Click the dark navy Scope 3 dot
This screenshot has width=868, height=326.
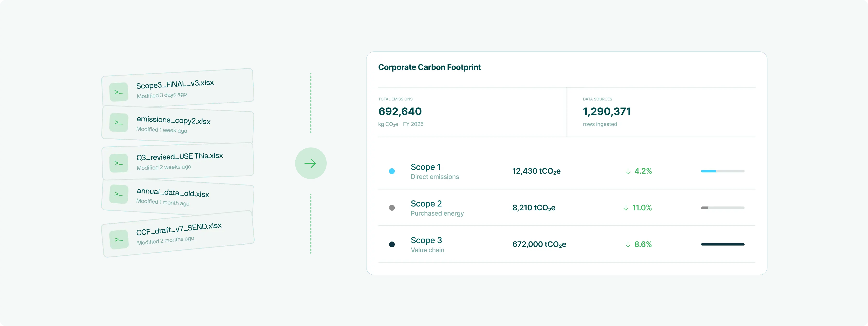point(392,244)
